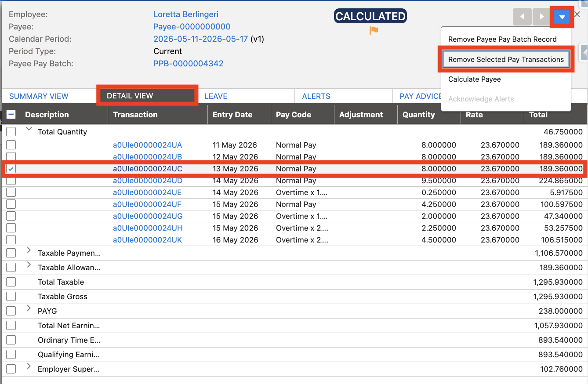Open transaction link a0UIe00000024UA

pyautogui.click(x=147, y=145)
